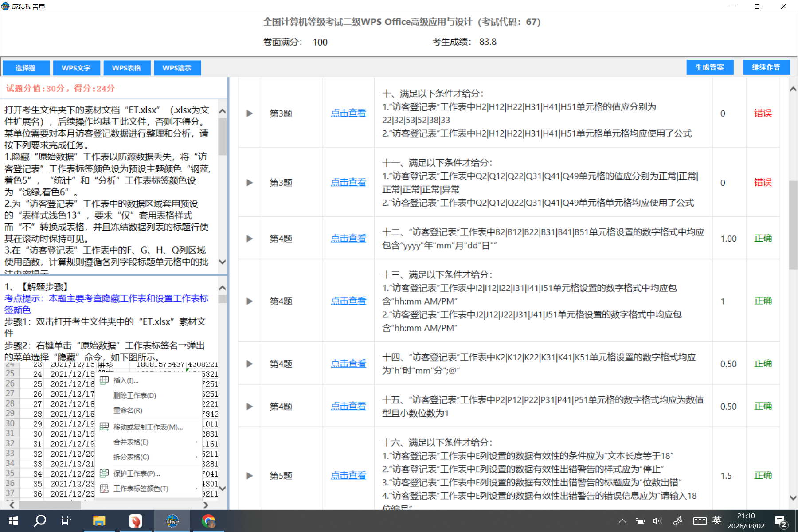Click the 考生成绩 value 83.8
798x532 pixels.
488,42
